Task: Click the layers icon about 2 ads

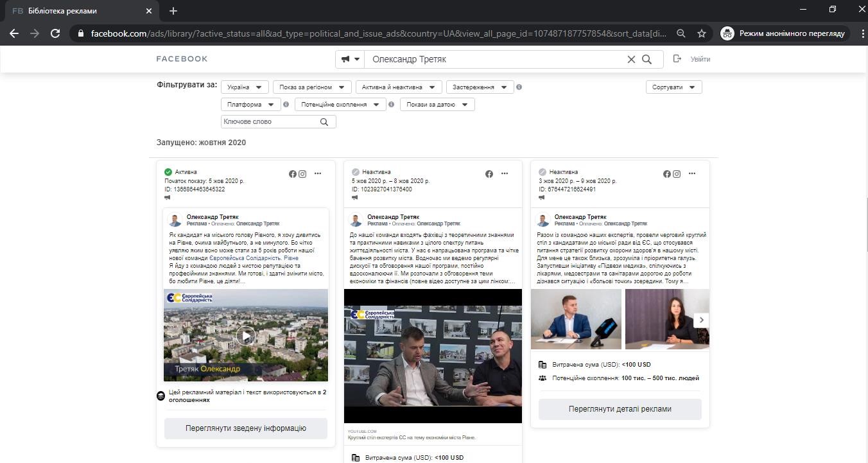Action: (161, 396)
